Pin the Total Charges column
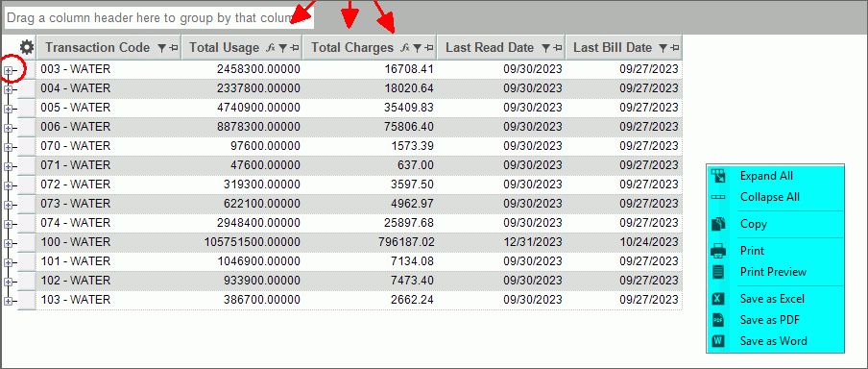Image resolution: width=868 pixels, height=369 pixels. click(x=429, y=48)
